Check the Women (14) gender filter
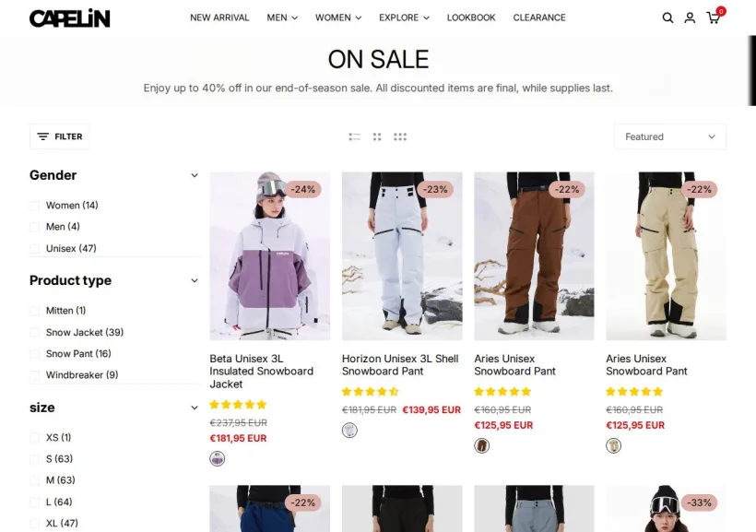 (x=34, y=206)
